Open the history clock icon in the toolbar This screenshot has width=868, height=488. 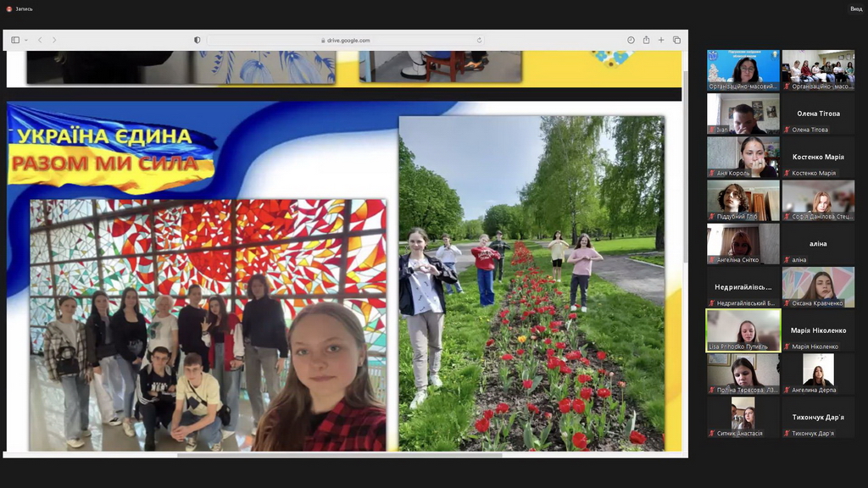pos(631,40)
